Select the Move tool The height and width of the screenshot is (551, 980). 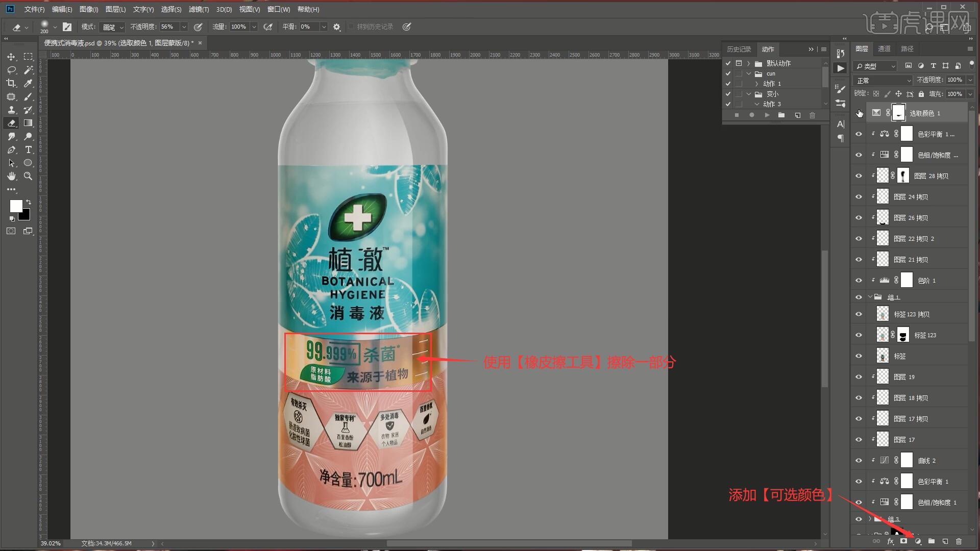pyautogui.click(x=11, y=57)
